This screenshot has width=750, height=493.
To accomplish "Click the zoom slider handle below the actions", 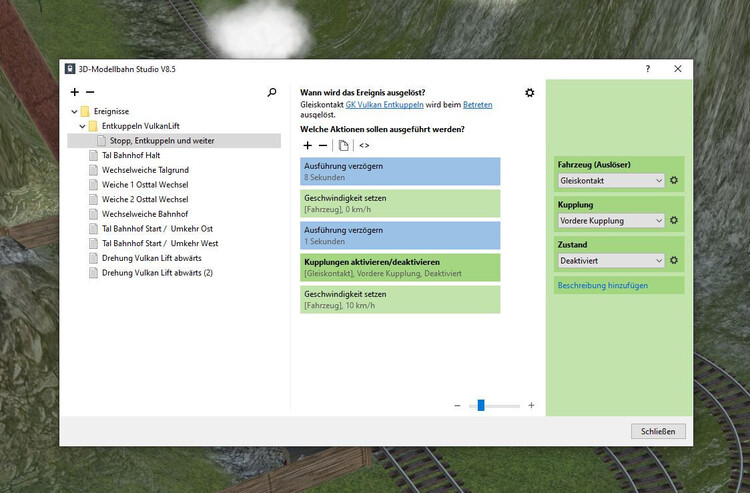I will coord(481,405).
